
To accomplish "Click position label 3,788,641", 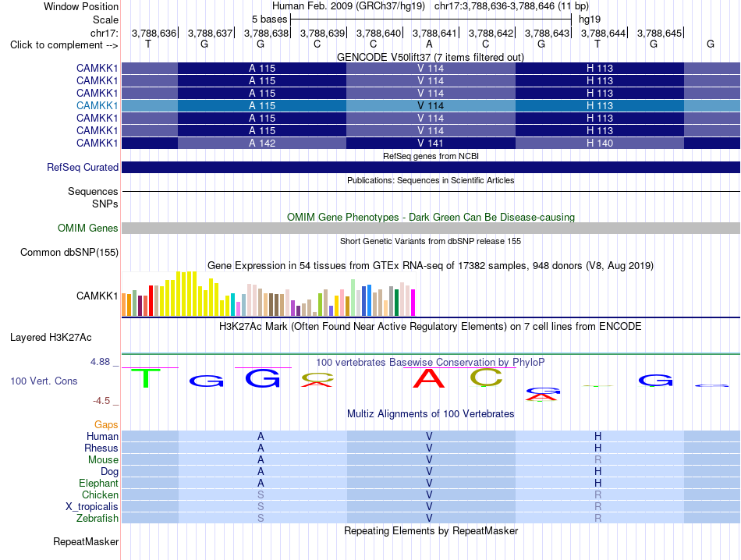I will [x=434, y=33].
